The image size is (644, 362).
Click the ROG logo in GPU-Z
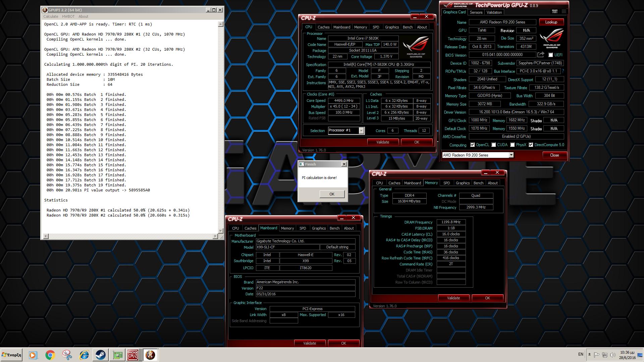[x=552, y=39]
